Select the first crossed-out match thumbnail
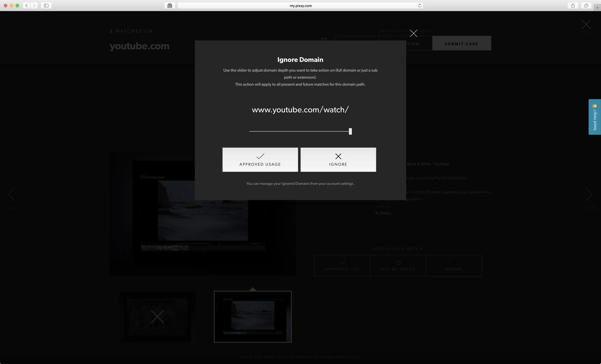The width and height of the screenshot is (601, 364). click(157, 317)
